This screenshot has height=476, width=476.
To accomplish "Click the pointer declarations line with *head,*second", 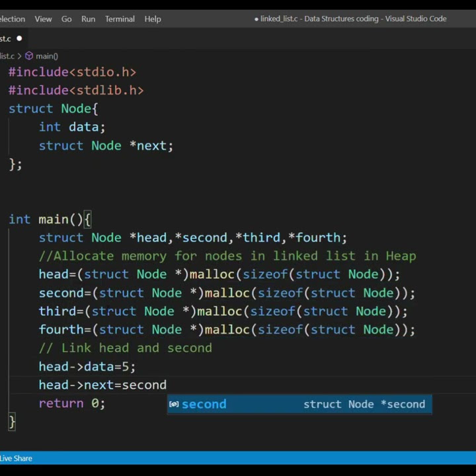I will pos(193,238).
